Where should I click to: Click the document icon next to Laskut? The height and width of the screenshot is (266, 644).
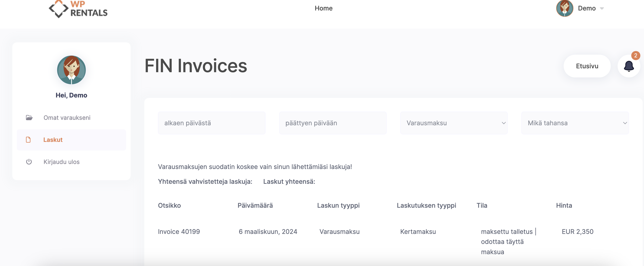28,140
